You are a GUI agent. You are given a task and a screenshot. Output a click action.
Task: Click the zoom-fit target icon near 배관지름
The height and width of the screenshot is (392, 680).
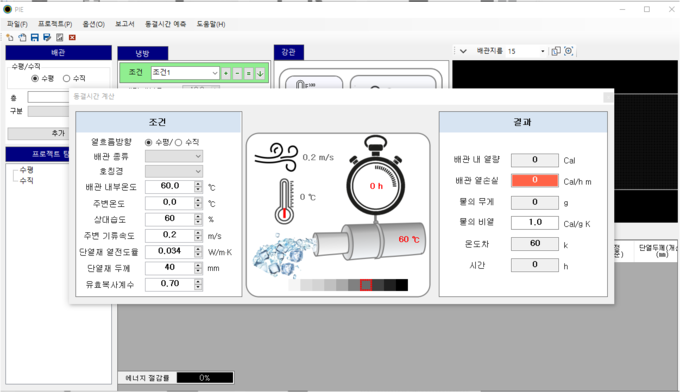[569, 51]
